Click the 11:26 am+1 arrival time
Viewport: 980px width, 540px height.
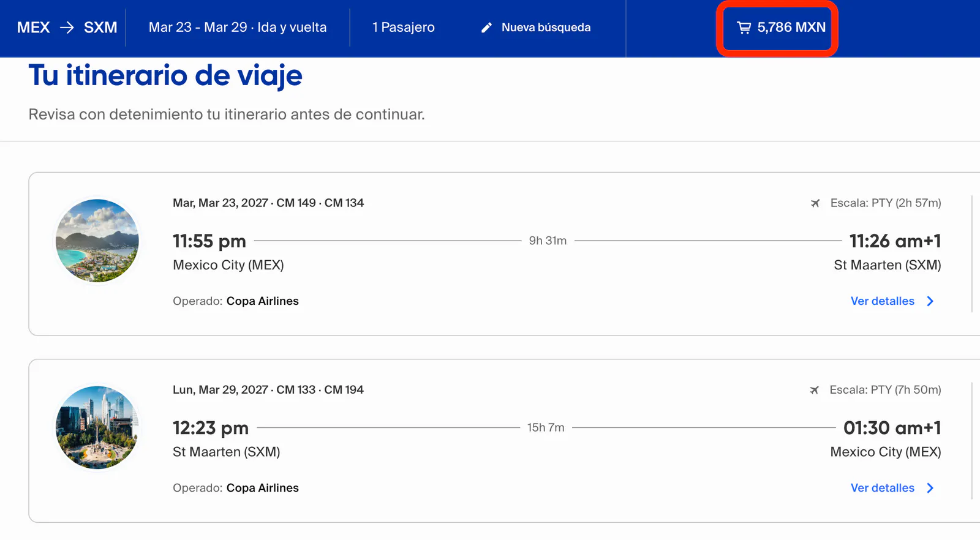tap(895, 241)
